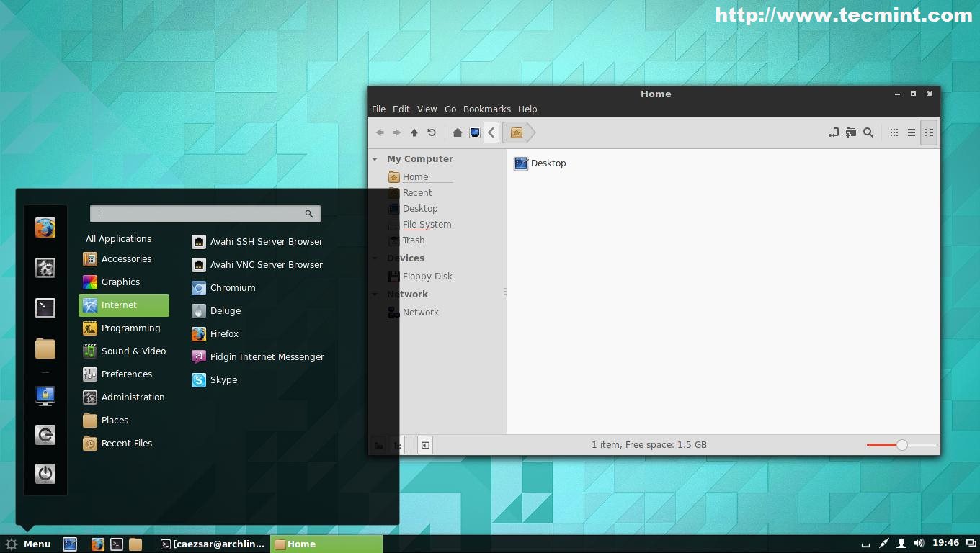The image size is (980, 553).
Task: Open the file search tool
Action: click(868, 132)
